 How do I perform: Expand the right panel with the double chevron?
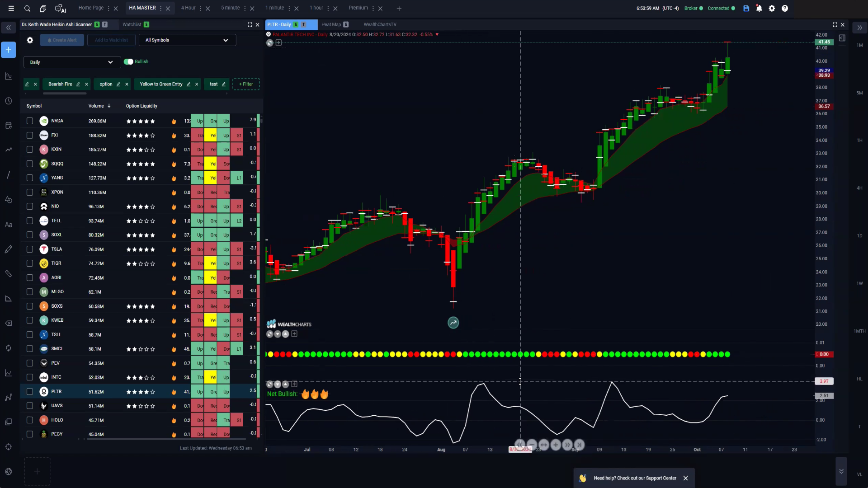tap(859, 28)
